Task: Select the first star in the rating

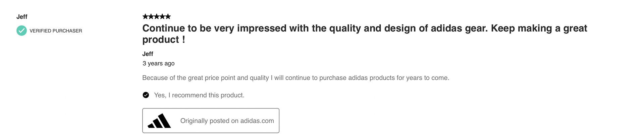Action: [x=145, y=16]
